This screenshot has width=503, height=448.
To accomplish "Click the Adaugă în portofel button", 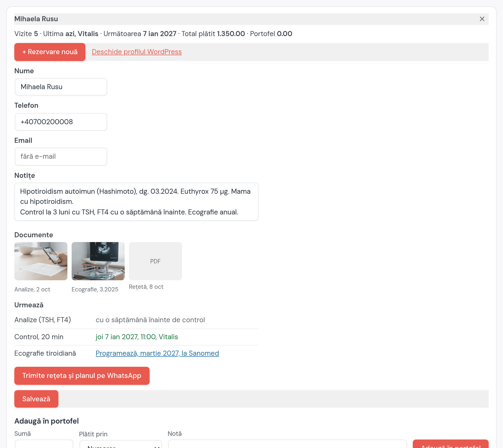I will click(x=451, y=444).
